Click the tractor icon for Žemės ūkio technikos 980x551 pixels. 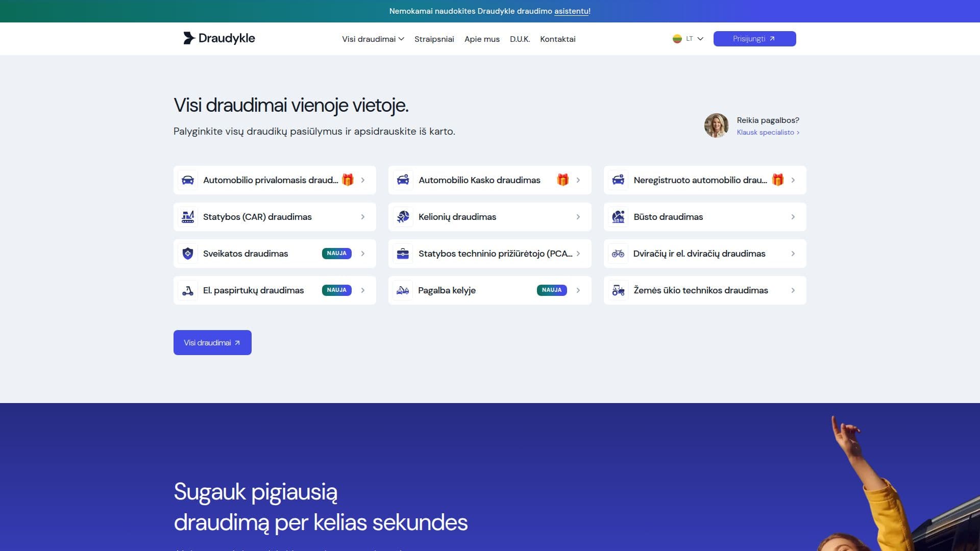pos(618,290)
